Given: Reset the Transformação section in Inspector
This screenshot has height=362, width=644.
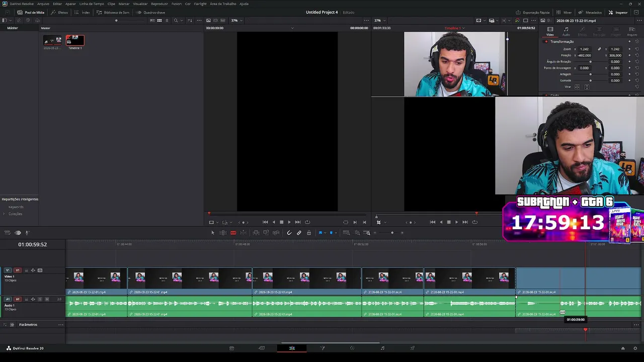Looking at the screenshot, I should (637, 42).
